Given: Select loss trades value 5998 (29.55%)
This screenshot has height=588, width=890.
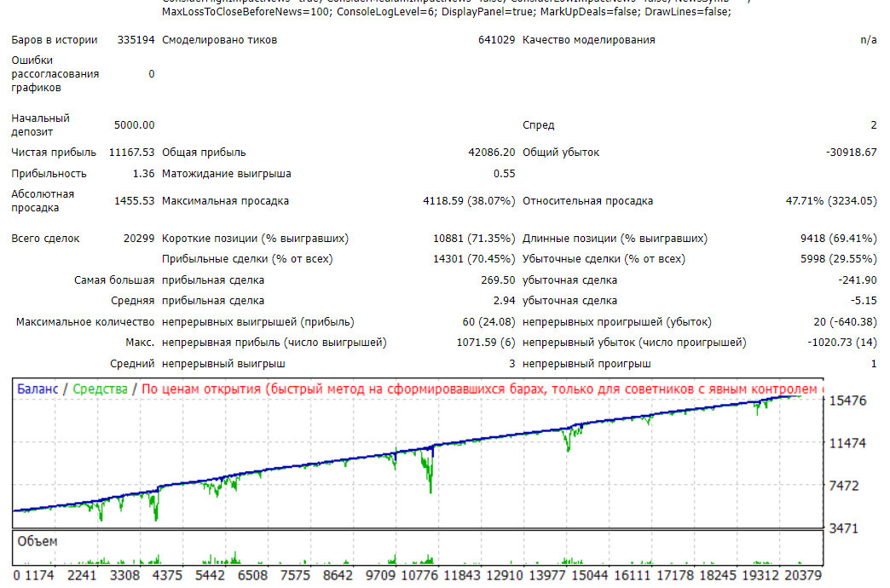Looking at the screenshot, I should pos(838,259).
